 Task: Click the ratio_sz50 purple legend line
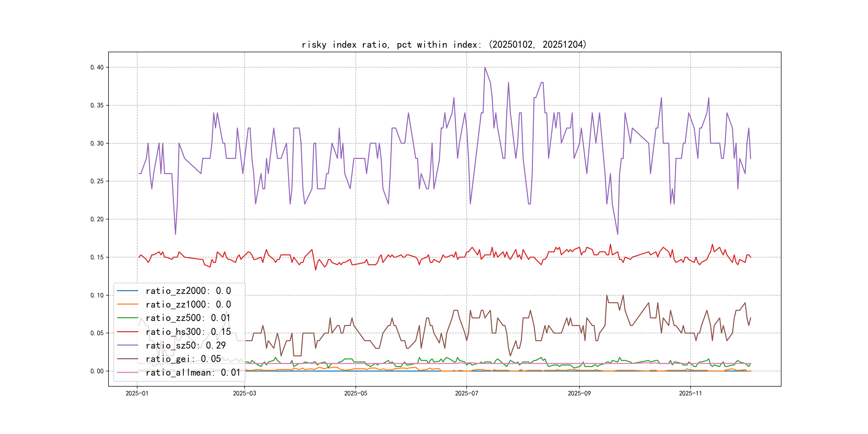[127, 345]
